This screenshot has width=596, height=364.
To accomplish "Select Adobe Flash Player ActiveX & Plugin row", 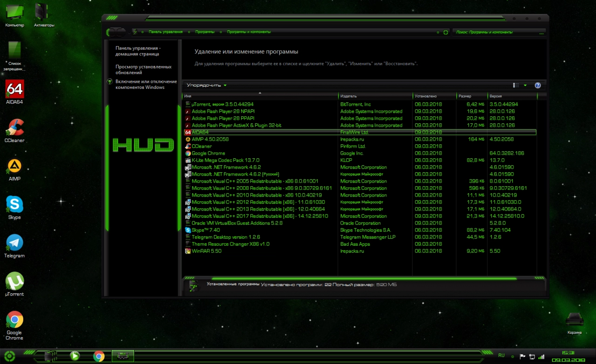I will 359,125.
